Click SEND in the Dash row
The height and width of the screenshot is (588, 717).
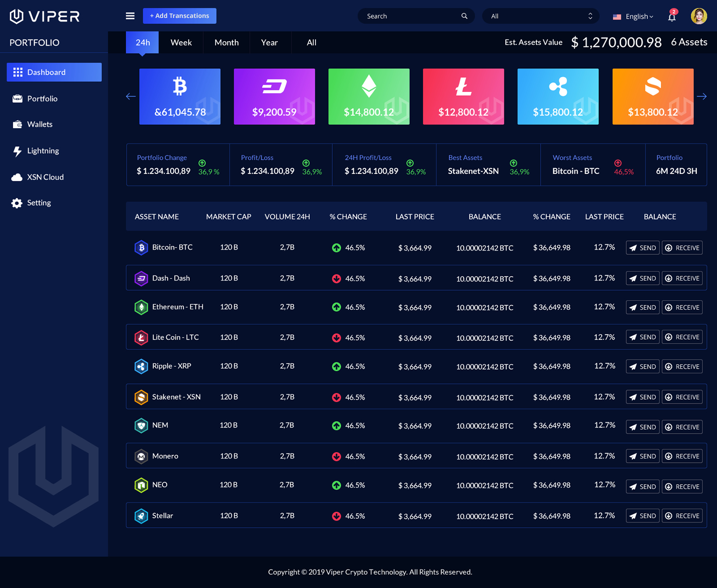tap(643, 278)
